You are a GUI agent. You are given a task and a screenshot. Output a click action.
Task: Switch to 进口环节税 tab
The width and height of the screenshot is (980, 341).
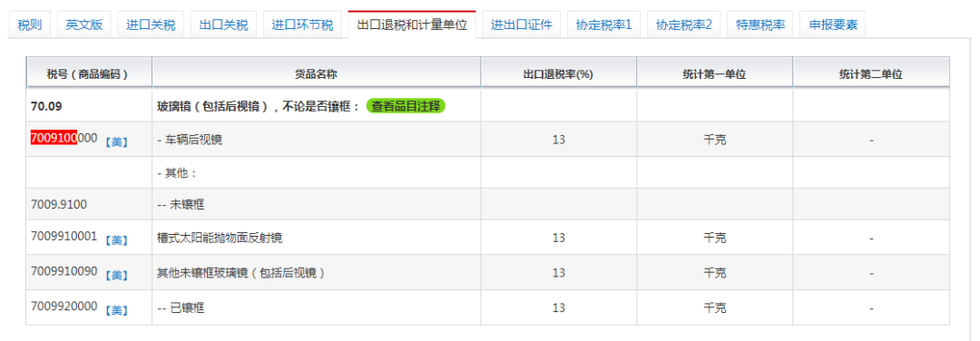pos(302,25)
